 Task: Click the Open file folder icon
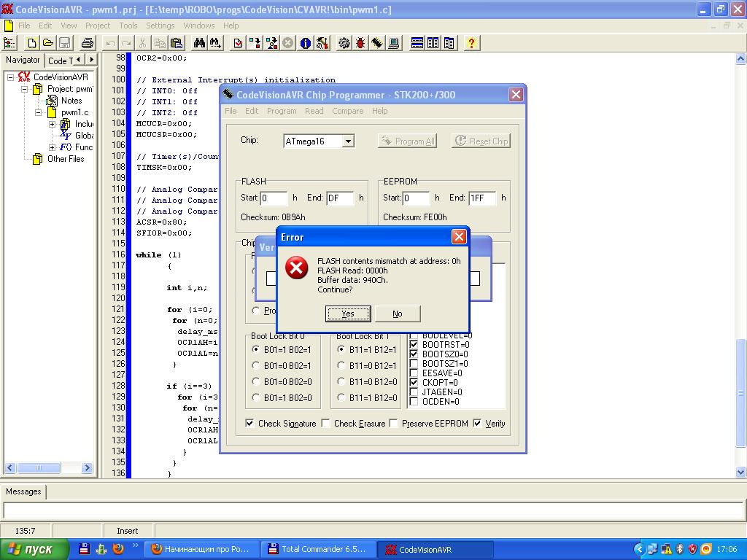pos(48,43)
